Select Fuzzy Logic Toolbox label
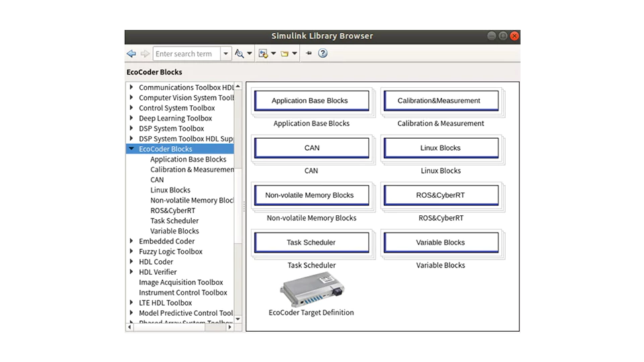The height and width of the screenshot is (362, 644). [x=170, y=251]
